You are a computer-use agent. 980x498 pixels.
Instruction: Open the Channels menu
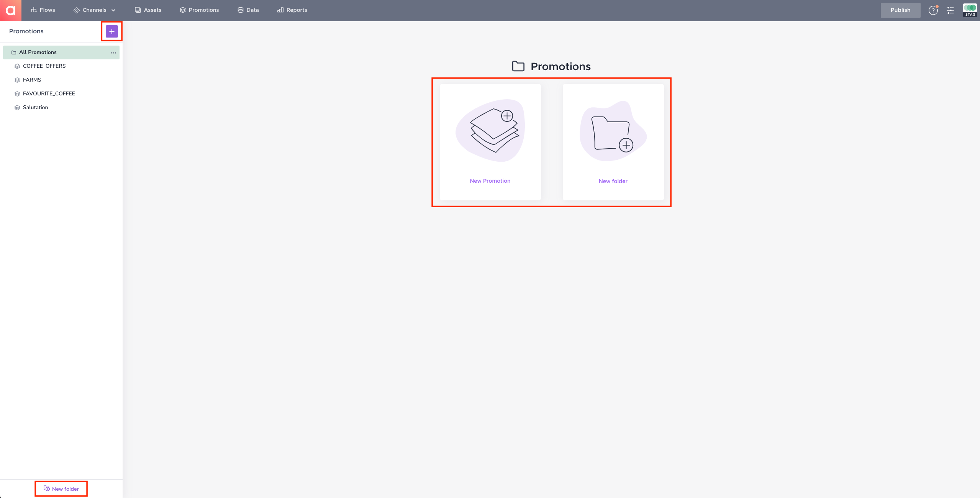tap(94, 10)
